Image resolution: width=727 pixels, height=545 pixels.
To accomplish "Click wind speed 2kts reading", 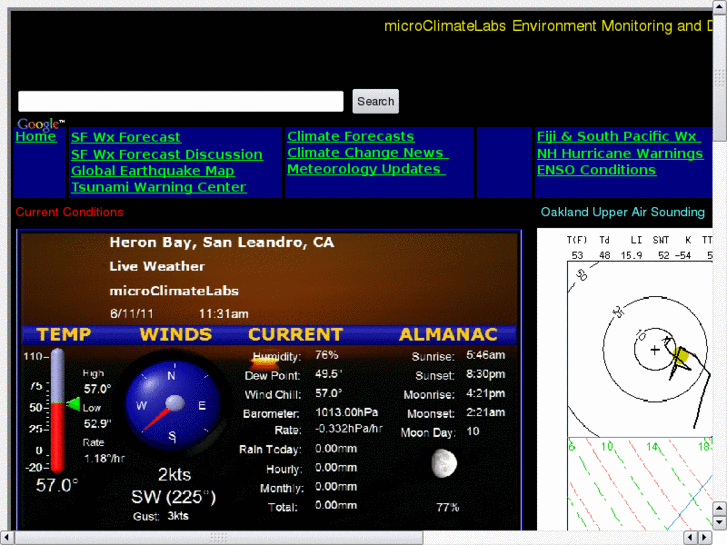I will coord(174,474).
